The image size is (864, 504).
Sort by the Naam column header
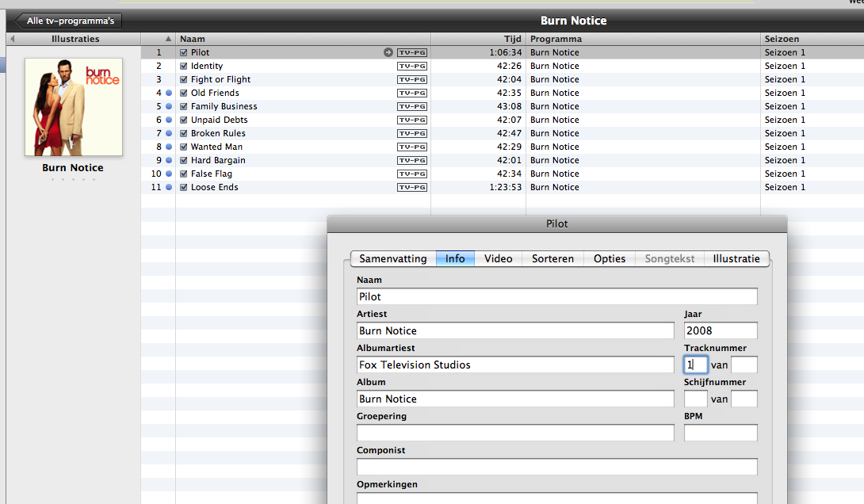303,39
